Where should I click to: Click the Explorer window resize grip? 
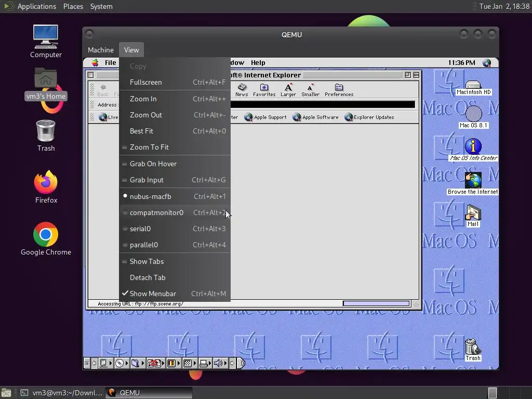click(x=416, y=303)
